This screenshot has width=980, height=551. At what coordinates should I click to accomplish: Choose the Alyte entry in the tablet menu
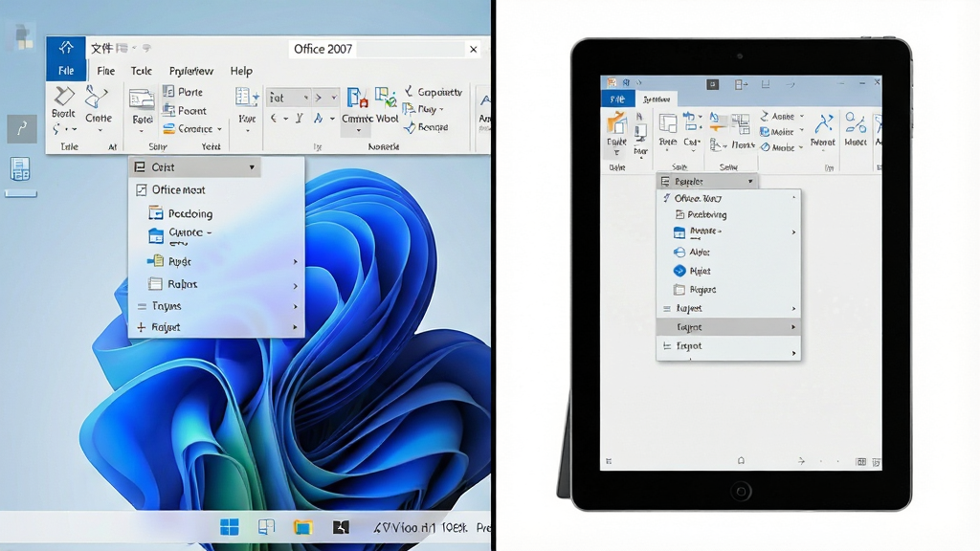pos(728,253)
